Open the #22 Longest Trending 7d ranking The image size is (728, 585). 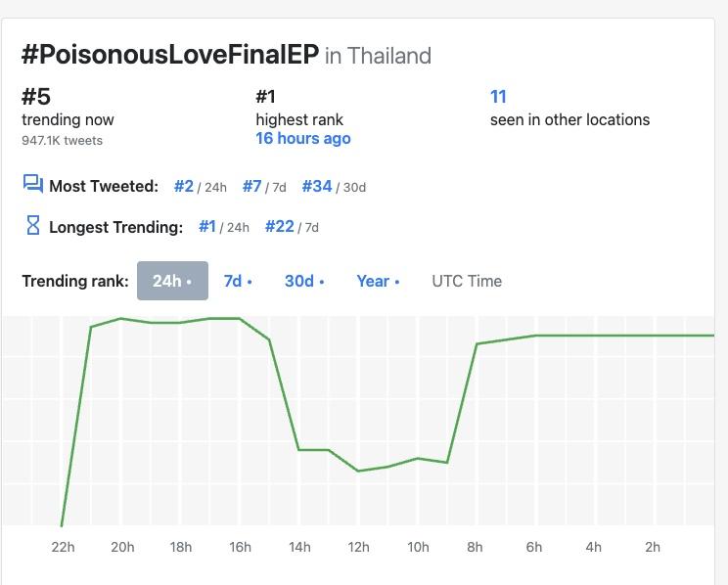click(x=280, y=226)
